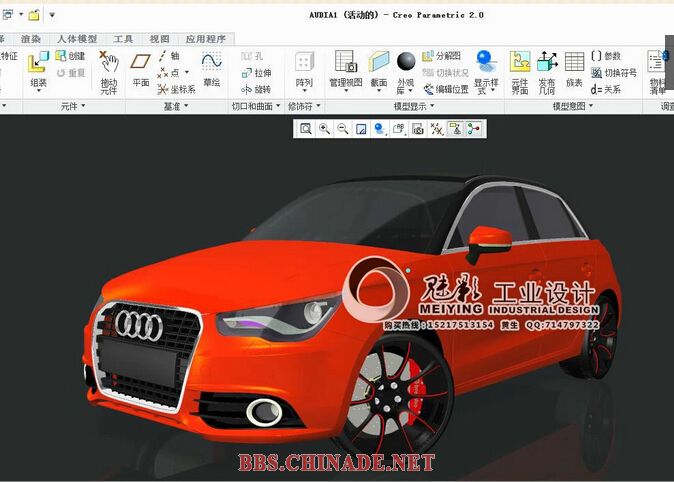Screen dimensions: 674x482
Task: Toggle the rightmost graphics toolbar button
Action: (x=473, y=129)
